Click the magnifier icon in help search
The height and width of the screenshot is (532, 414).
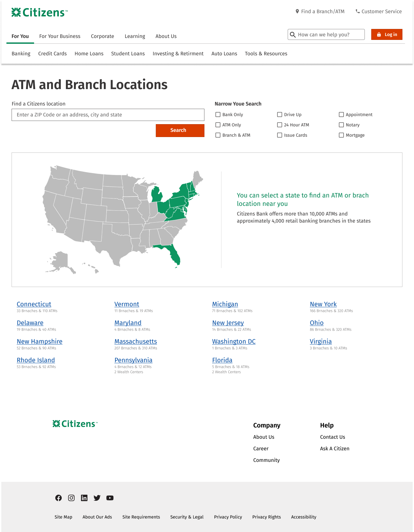coord(293,34)
